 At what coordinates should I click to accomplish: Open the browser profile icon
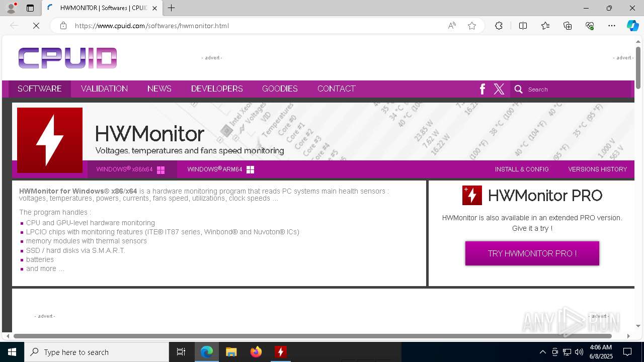coord(11,8)
